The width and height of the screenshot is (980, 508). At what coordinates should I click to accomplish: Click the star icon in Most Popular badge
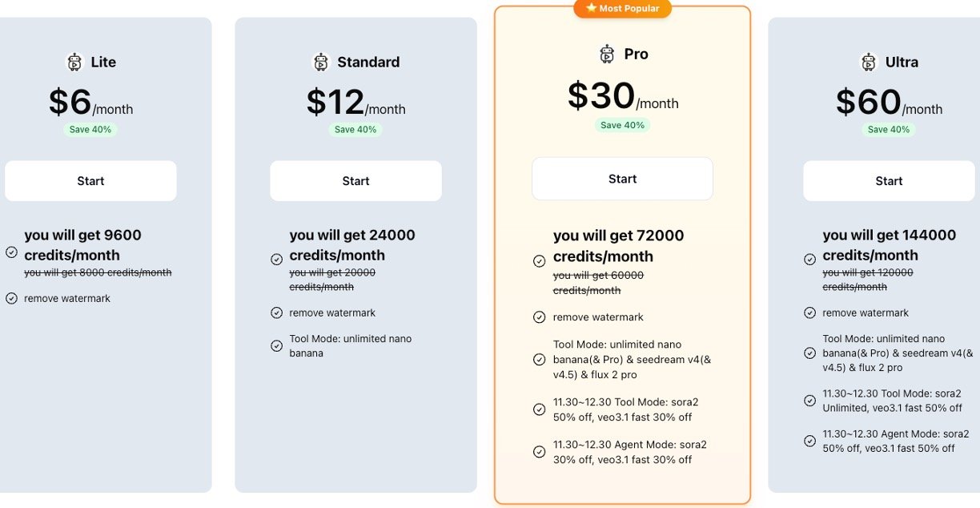(591, 8)
